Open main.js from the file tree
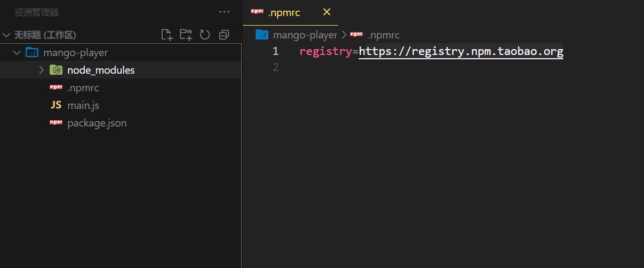 83,105
